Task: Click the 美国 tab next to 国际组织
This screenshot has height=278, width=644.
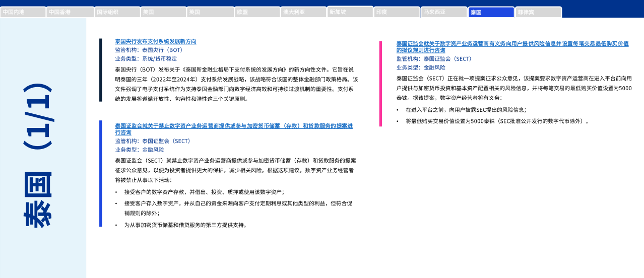Action: (163, 12)
